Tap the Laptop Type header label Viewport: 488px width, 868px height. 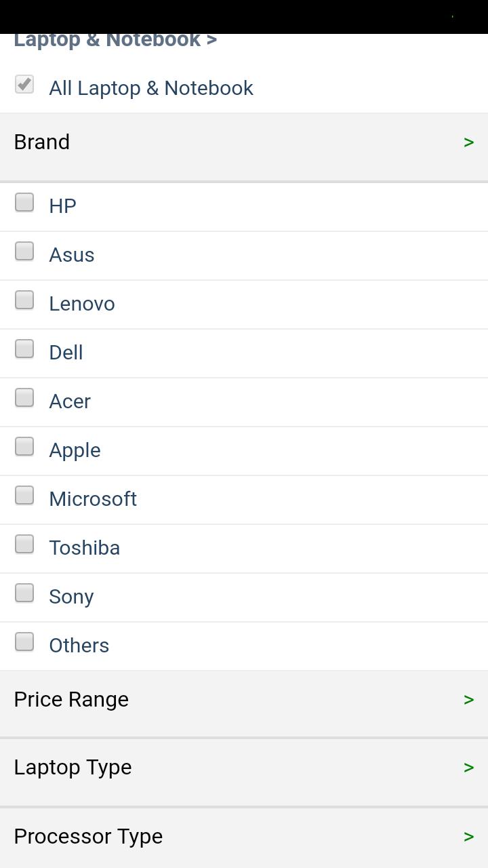tap(73, 768)
